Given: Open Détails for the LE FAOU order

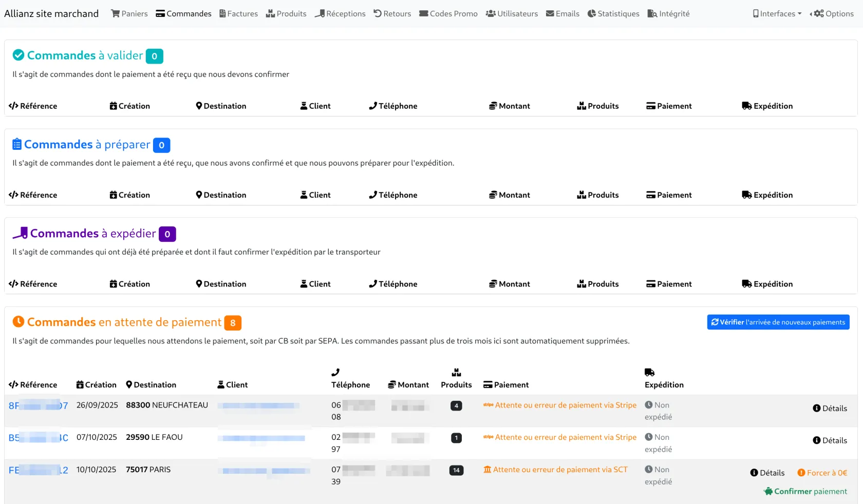Looking at the screenshot, I should 830,441.
